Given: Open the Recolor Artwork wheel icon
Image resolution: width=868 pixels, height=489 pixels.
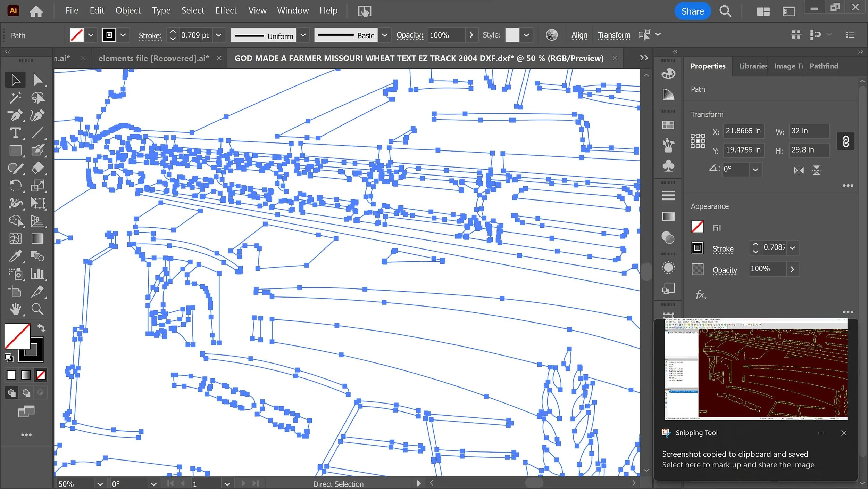Looking at the screenshot, I should [551, 35].
